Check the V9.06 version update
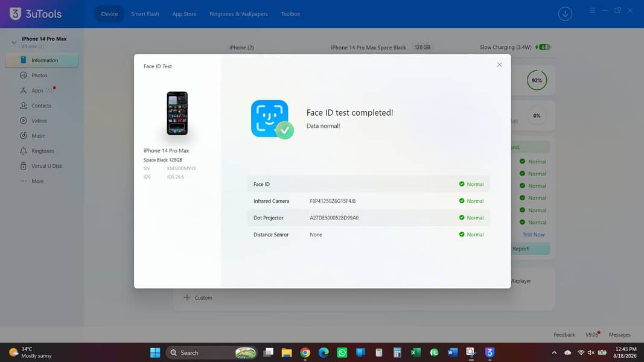The image size is (644, 362). pos(592,334)
